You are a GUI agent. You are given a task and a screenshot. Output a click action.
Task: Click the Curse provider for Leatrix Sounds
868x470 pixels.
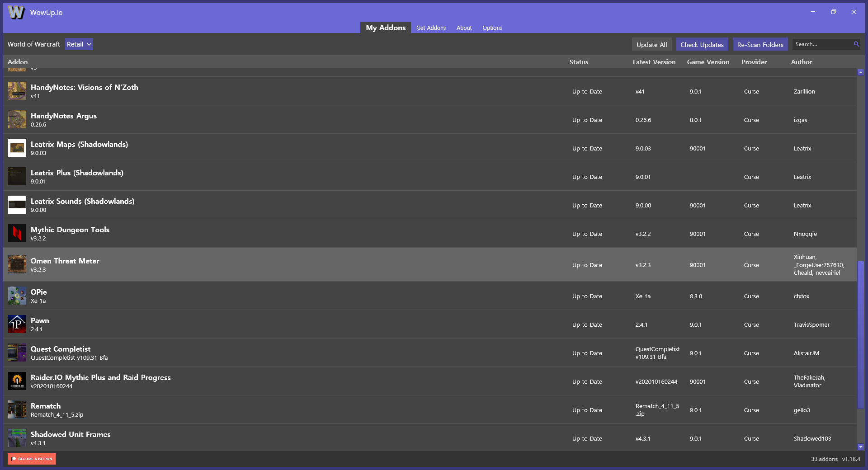[751, 205]
